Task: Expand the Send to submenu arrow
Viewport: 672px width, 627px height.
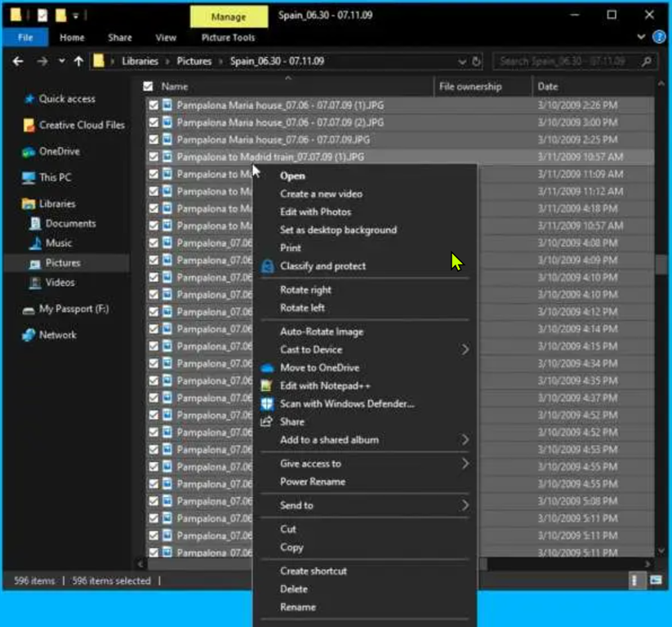Action: (x=465, y=505)
